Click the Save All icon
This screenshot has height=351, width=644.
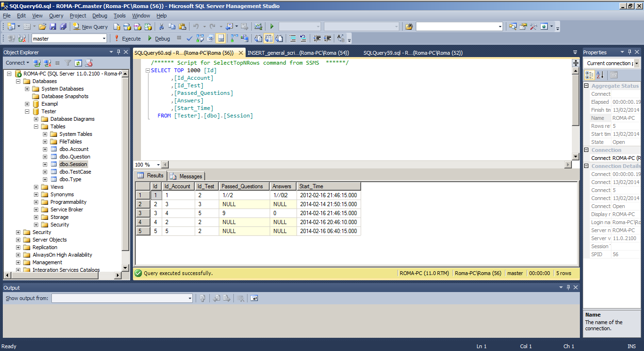coord(63,27)
